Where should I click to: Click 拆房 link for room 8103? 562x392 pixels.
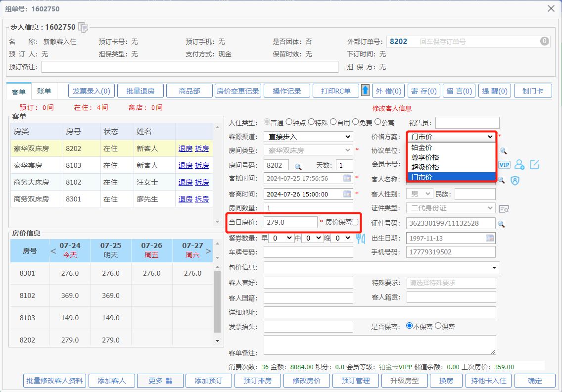click(202, 165)
